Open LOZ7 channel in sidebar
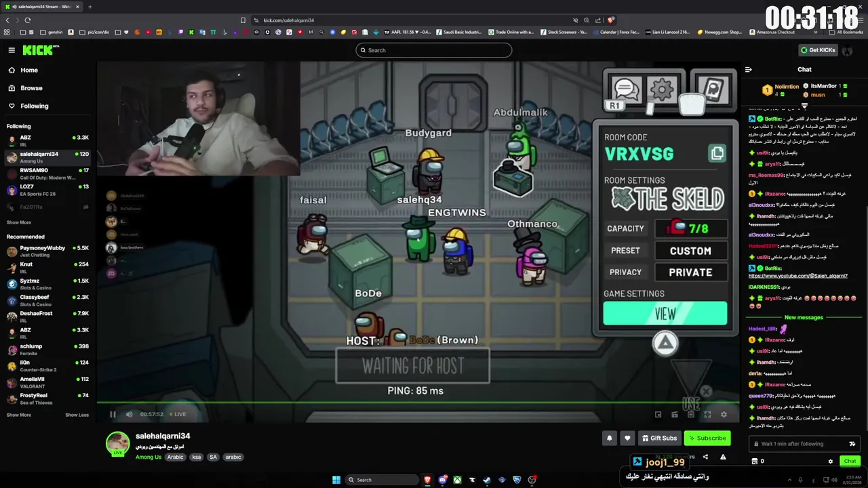868x488 pixels. (47, 190)
